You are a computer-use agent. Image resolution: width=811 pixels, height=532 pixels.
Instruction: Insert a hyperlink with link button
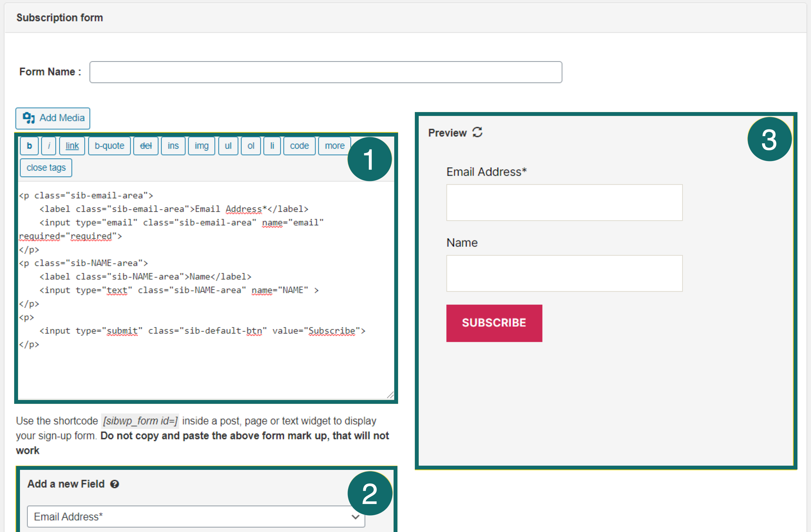[72, 146]
